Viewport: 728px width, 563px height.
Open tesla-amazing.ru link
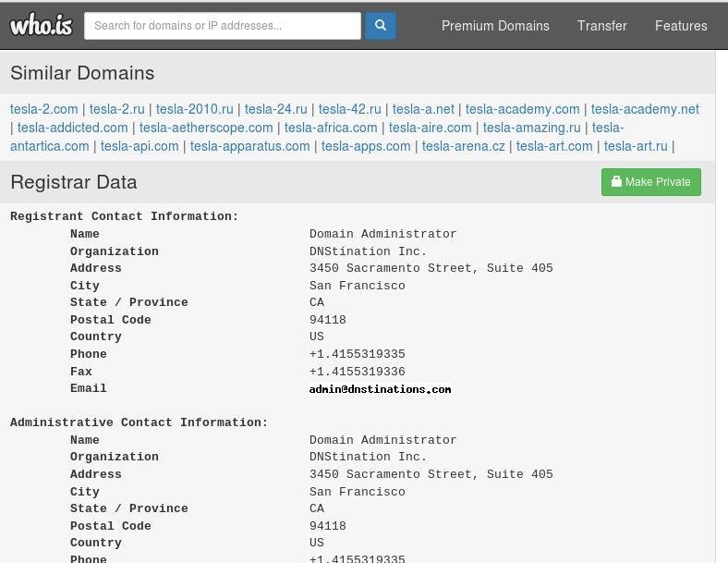(531, 128)
